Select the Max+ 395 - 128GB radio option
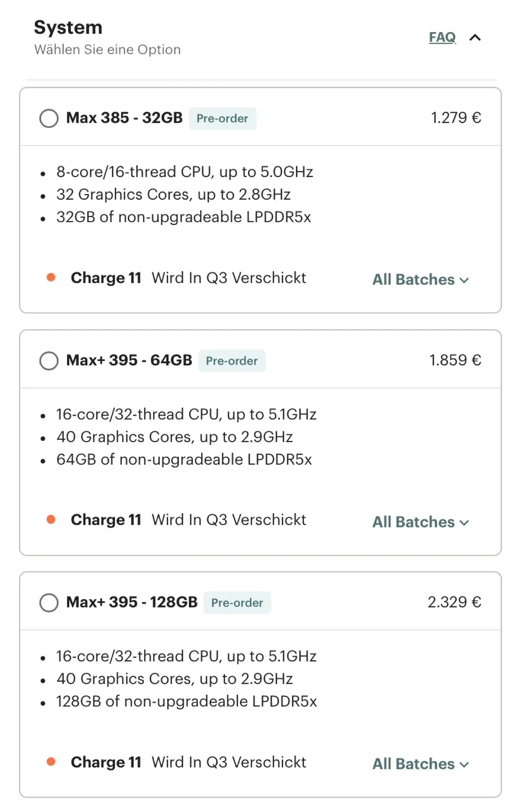Screen dimensions: 530x812 pos(49,602)
